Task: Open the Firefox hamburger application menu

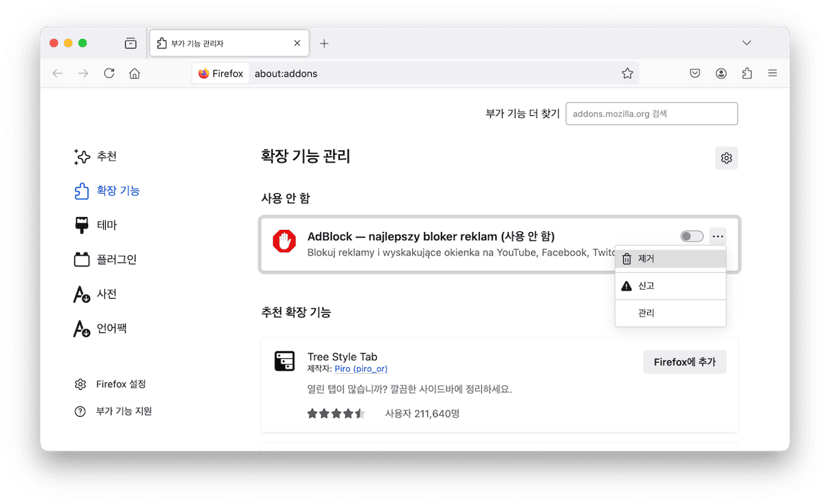Action: point(773,74)
